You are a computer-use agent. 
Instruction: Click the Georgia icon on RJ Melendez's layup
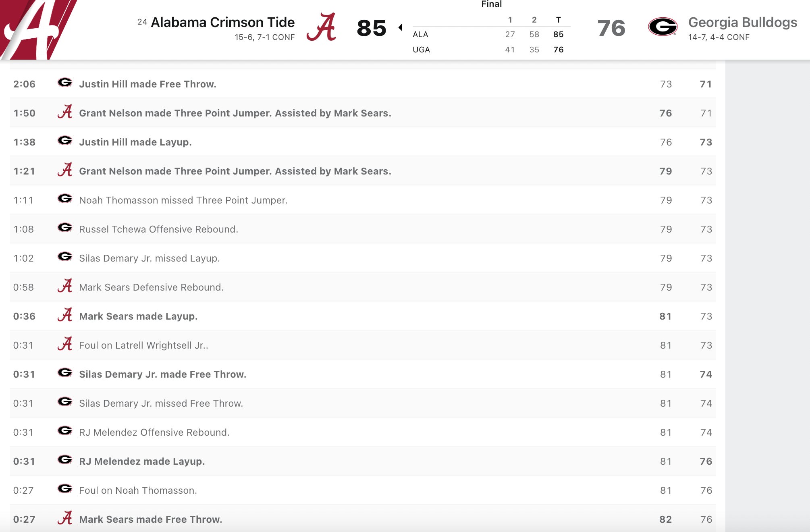point(65,460)
